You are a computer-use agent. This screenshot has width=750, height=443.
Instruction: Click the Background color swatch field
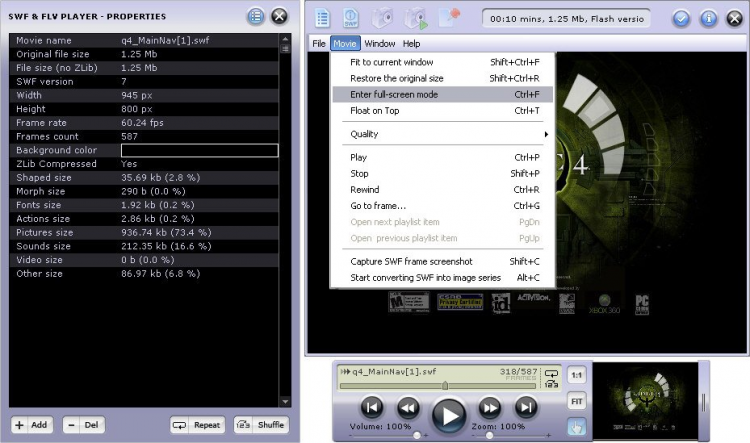(199, 150)
